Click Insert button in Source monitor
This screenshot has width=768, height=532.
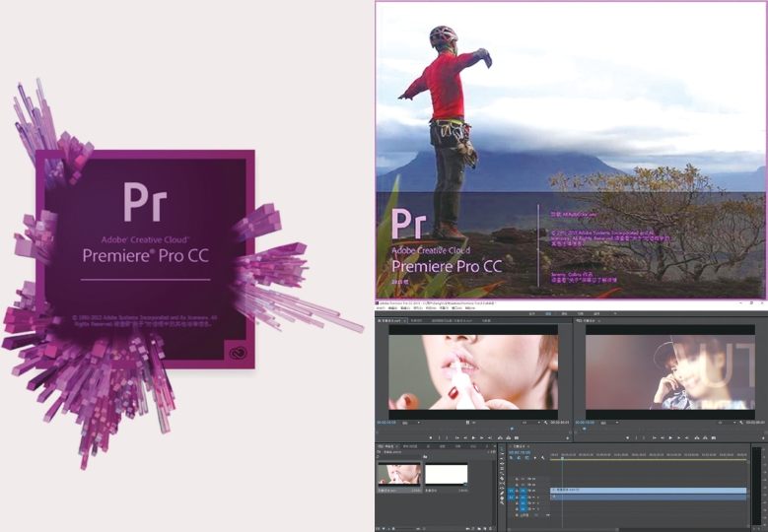(500, 438)
